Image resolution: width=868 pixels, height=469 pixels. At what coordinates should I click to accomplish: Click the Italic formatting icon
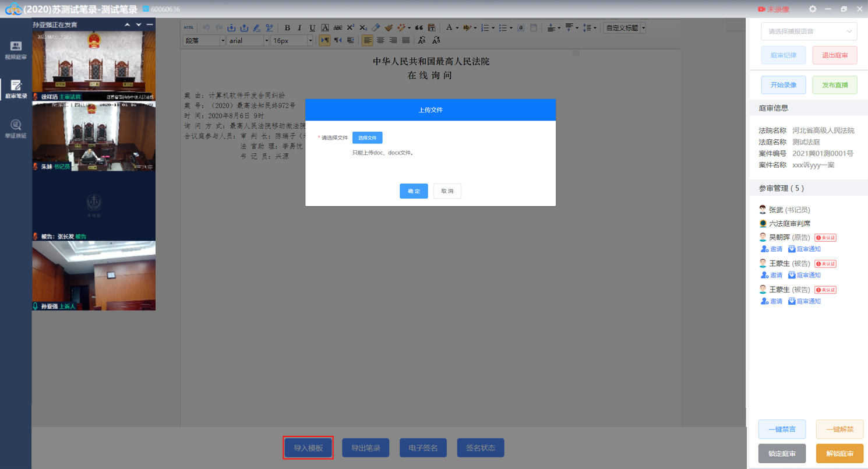pos(300,27)
